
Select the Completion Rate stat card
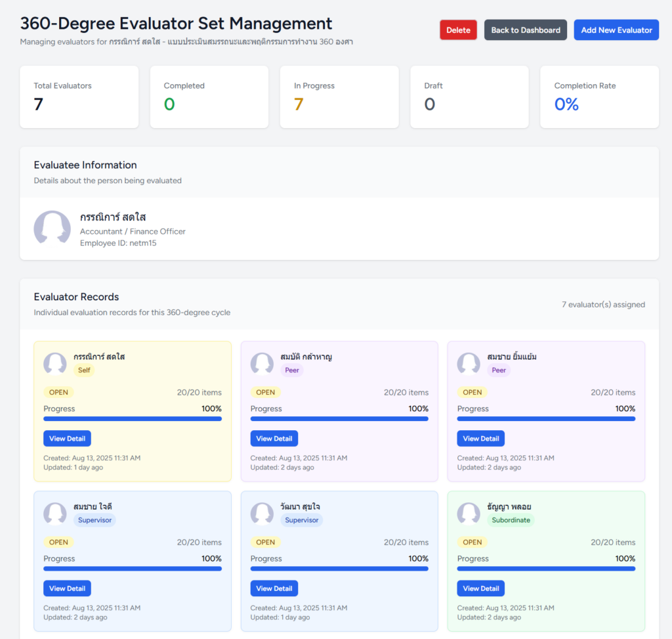coord(599,97)
